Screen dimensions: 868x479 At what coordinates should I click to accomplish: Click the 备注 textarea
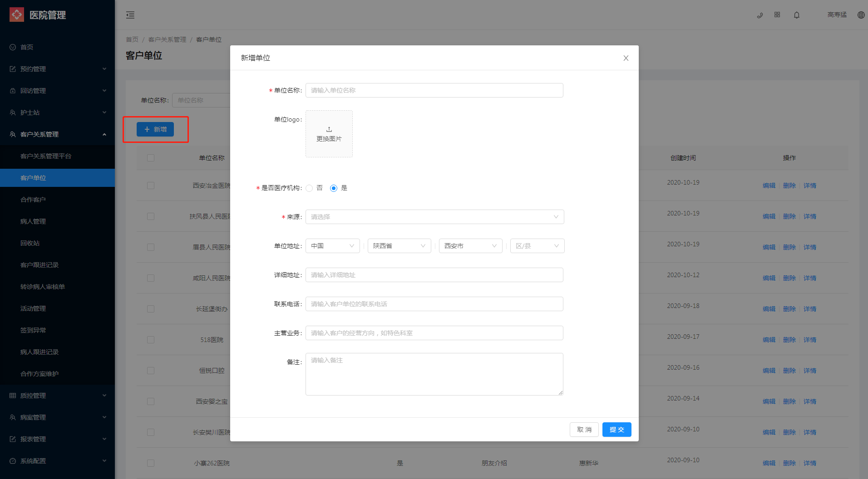[434, 374]
